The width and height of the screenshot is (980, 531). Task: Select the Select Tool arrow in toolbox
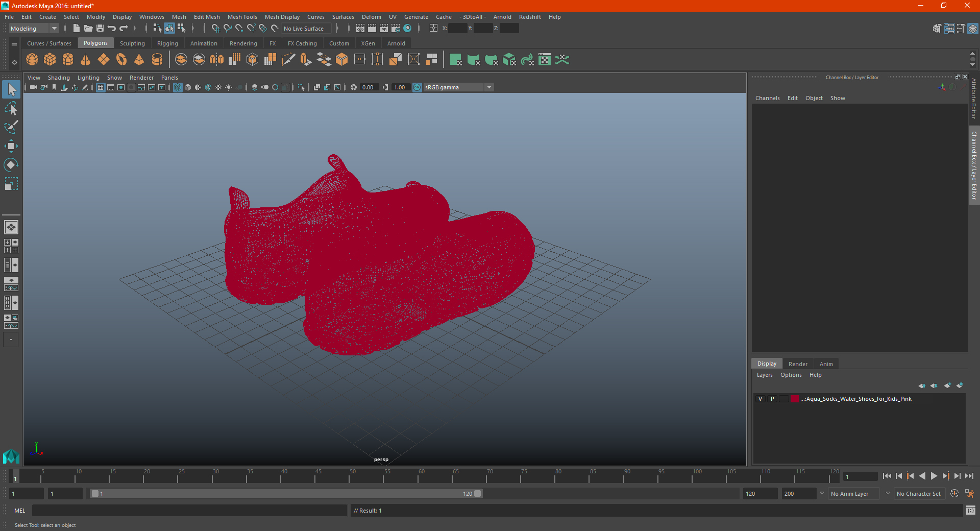click(x=11, y=90)
